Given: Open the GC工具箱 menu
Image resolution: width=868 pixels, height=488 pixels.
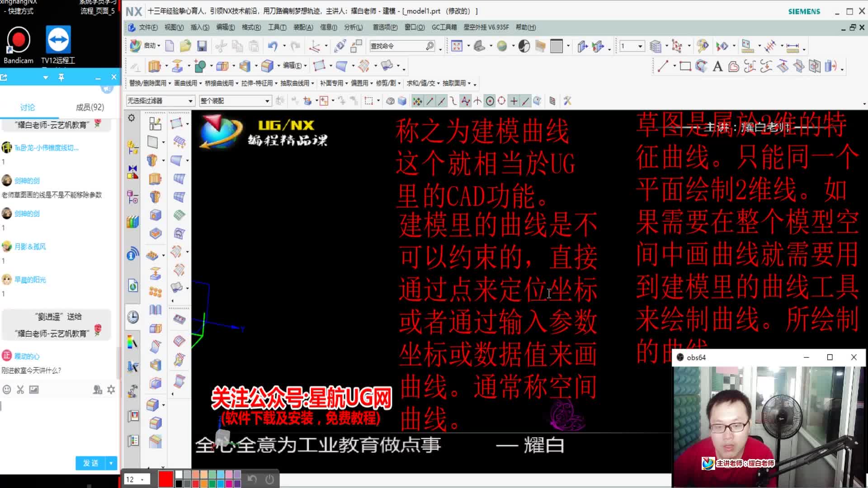Looking at the screenshot, I should pyautogui.click(x=444, y=28).
